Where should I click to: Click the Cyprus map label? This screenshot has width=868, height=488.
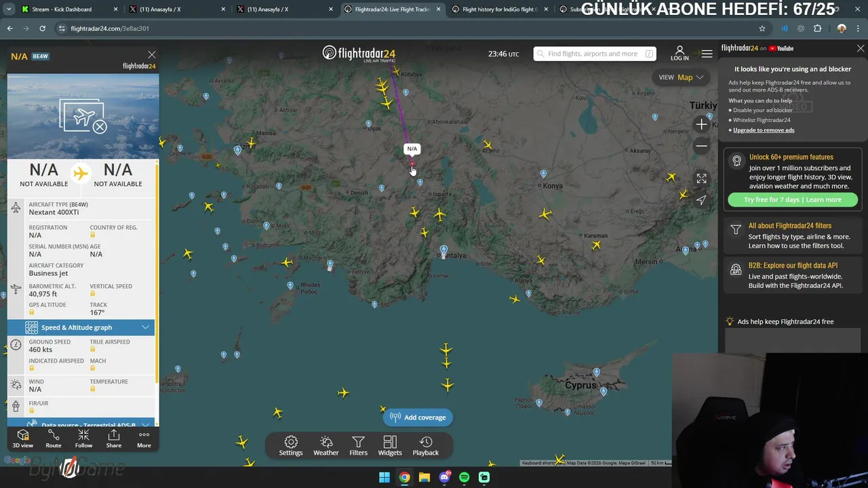(580, 385)
